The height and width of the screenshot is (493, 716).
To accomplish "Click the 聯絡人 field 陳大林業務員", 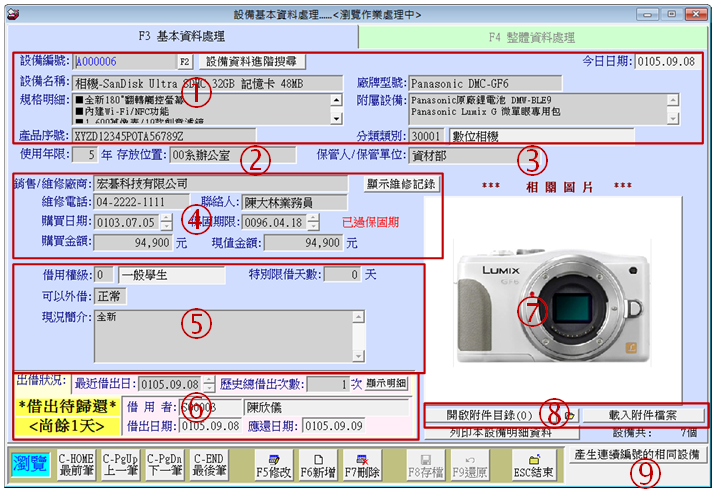I will pos(295,202).
